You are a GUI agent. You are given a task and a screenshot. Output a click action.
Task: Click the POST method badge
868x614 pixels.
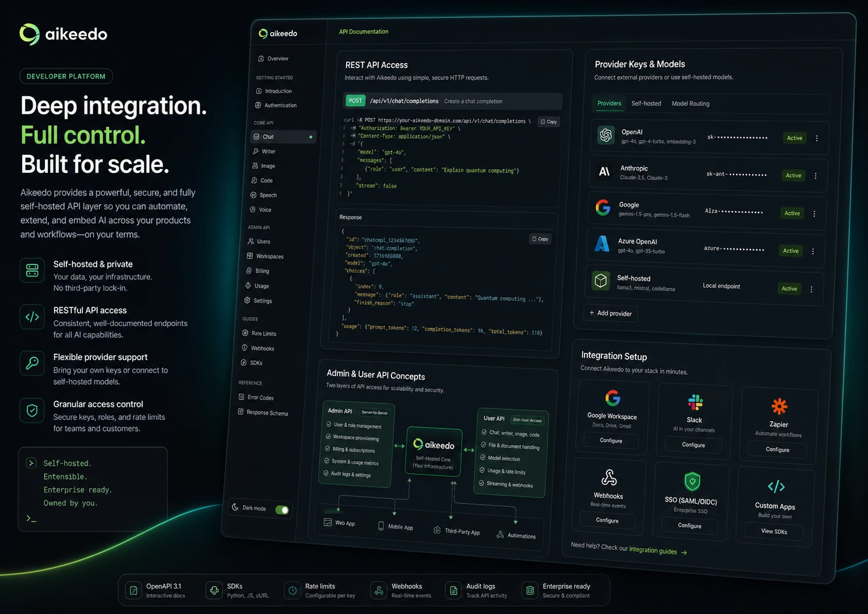coord(355,101)
